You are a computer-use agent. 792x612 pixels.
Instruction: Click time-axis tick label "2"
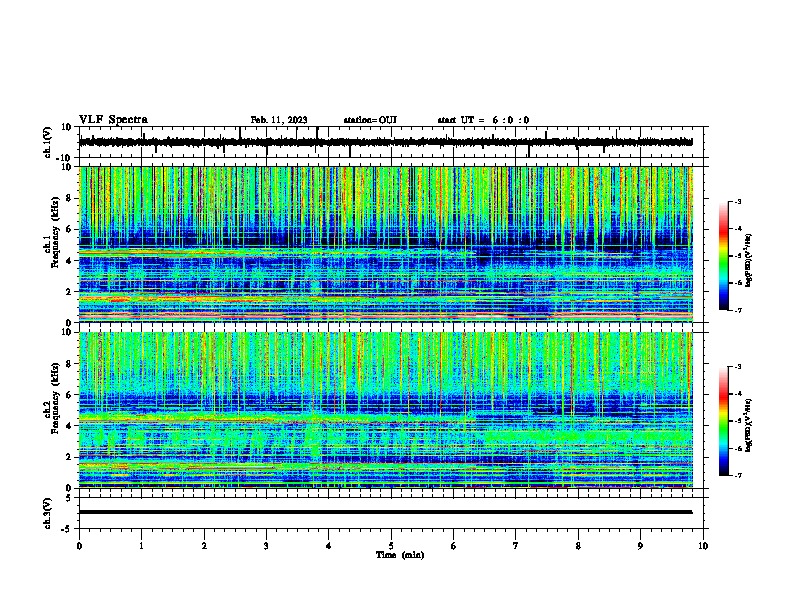(204, 546)
